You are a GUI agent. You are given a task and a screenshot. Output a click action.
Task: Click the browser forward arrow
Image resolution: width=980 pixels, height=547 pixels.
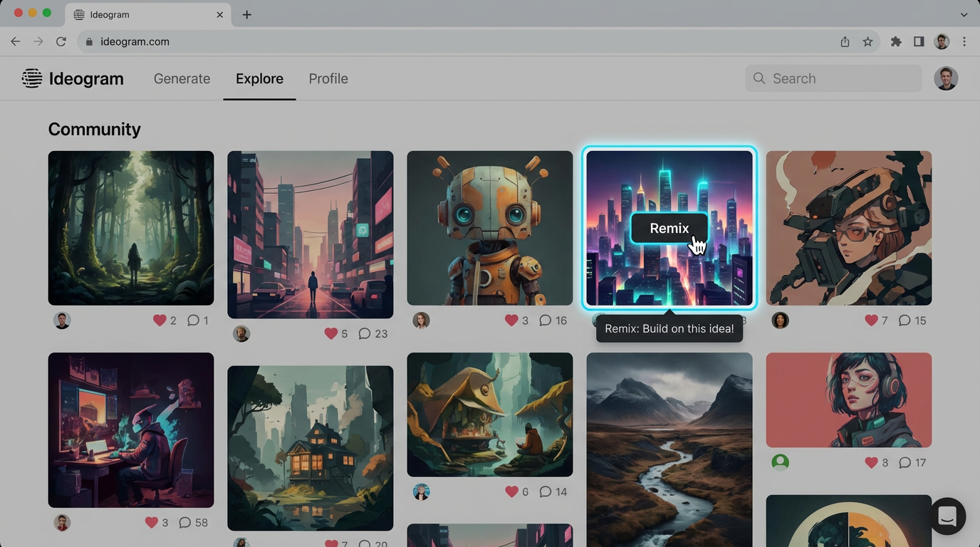38,42
